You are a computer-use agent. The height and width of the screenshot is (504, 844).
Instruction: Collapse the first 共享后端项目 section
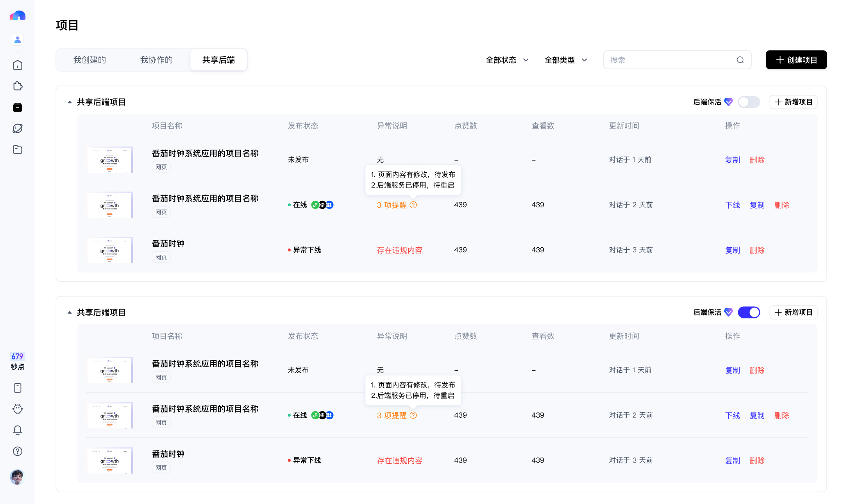coord(70,102)
